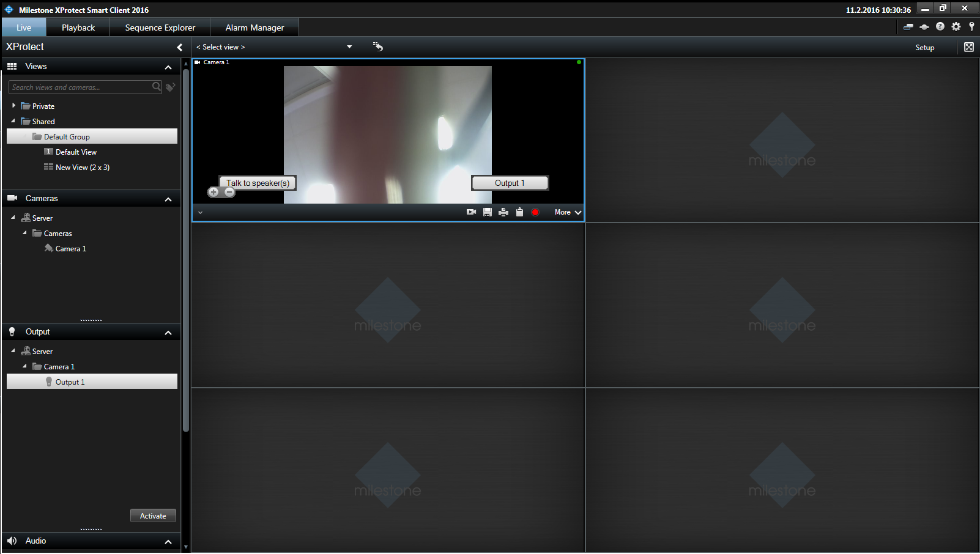Click the Talk to speaker(s) button
980x554 pixels.
click(x=258, y=183)
